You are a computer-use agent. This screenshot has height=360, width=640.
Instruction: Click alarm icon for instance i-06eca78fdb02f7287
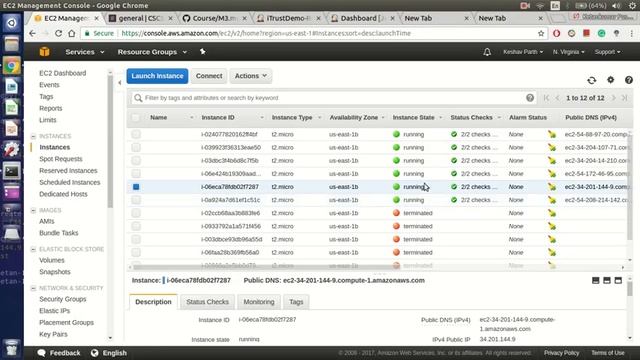tap(552, 187)
